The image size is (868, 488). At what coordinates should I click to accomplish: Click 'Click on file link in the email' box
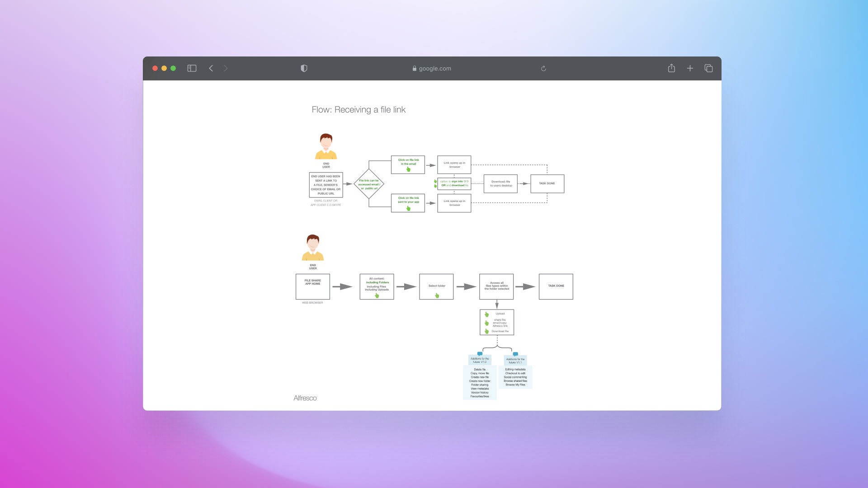pyautogui.click(x=408, y=165)
